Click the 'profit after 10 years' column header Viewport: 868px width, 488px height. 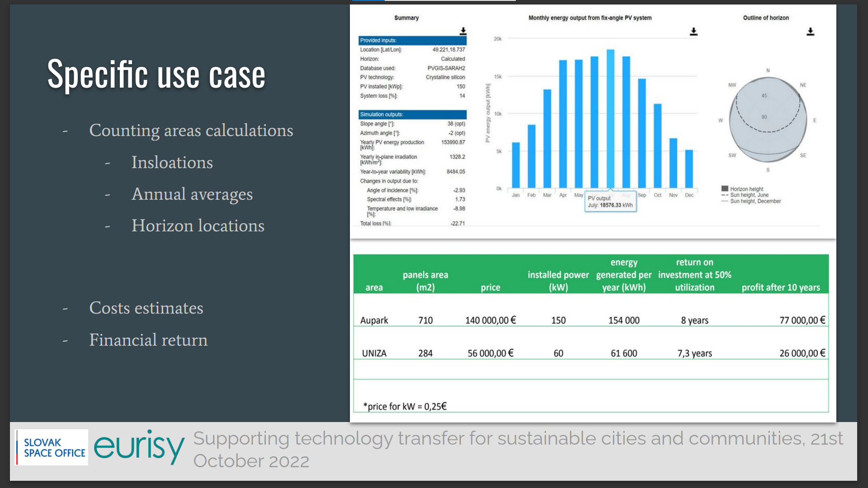[x=780, y=287]
